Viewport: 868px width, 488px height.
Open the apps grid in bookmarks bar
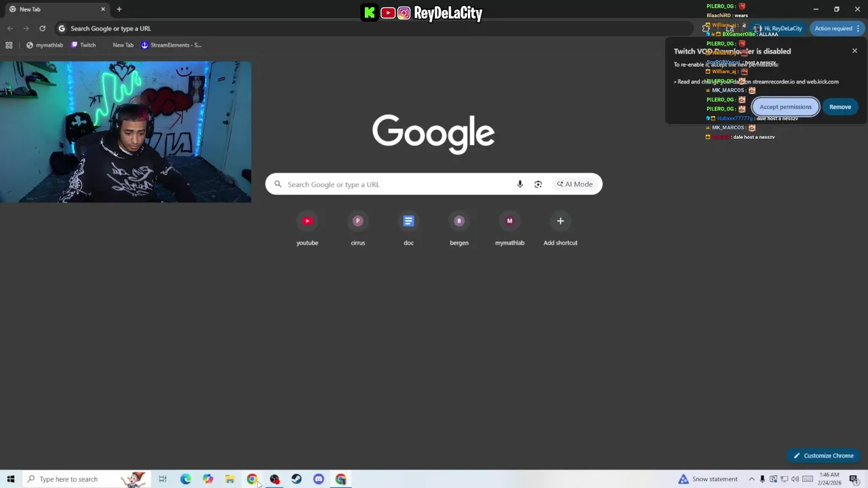point(9,45)
